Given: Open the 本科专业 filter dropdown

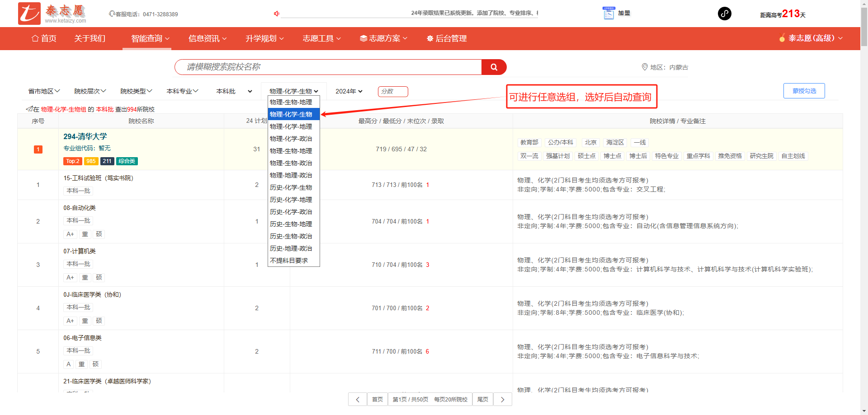Looking at the screenshot, I should point(182,91).
